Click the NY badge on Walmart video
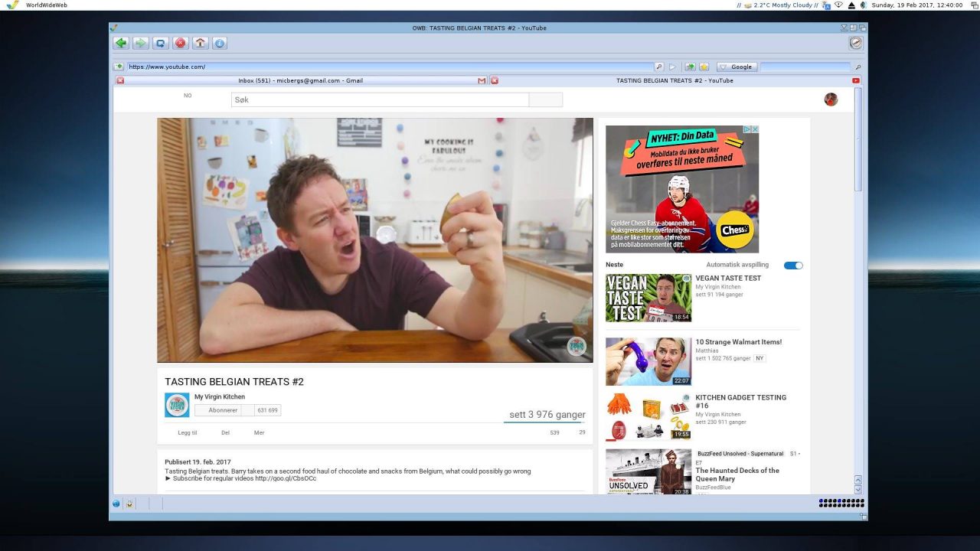Viewport: 980px width, 551px height. pyautogui.click(x=759, y=358)
